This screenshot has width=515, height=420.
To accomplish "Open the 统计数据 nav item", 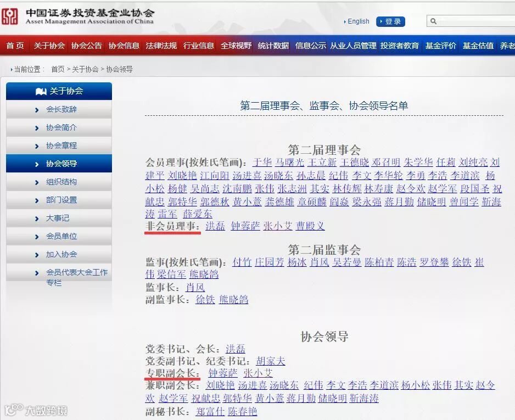I will [x=273, y=46].
